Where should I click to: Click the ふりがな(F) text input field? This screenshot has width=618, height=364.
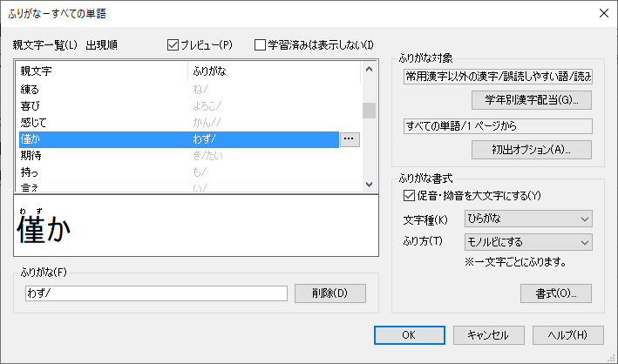(157, 293)
